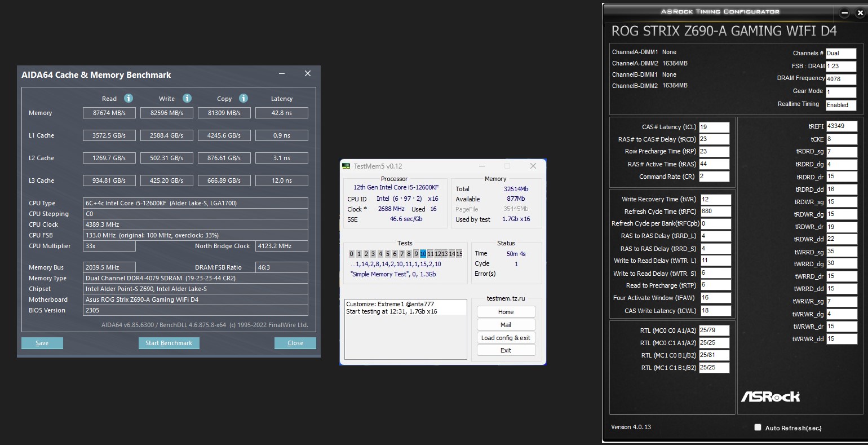Click the tREFI value field
Viewport: 868px width, 445px height.
pos(842,126)
